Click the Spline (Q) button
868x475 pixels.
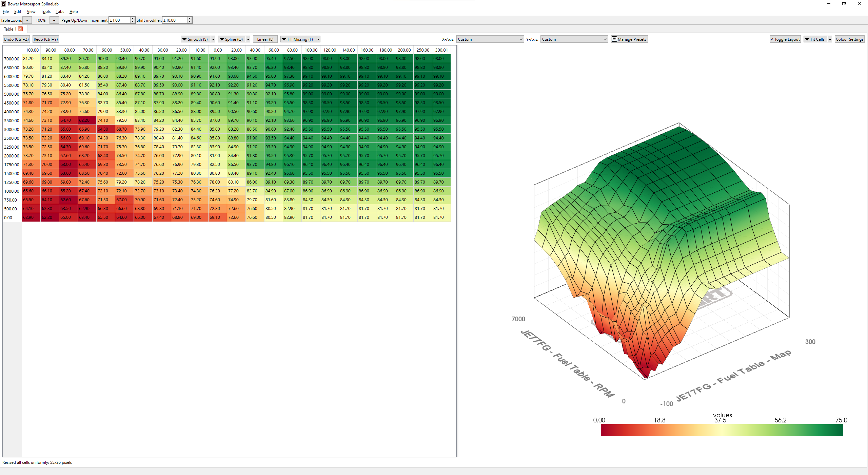point(231,39)
